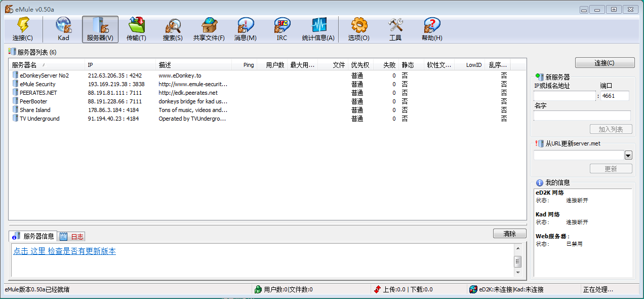
Task: Sort server list by IP column
Action: pyautogui.click(x=119, y=65)
